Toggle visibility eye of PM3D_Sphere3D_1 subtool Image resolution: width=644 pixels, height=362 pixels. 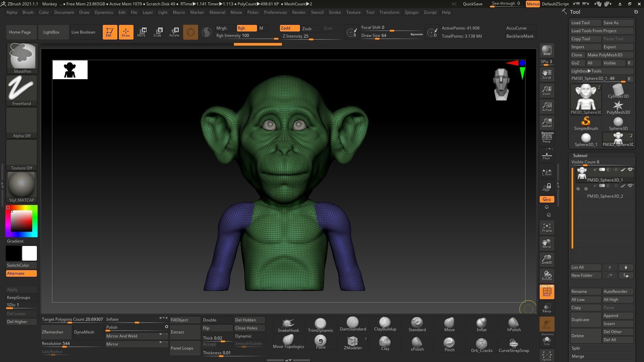pos(630,169)
